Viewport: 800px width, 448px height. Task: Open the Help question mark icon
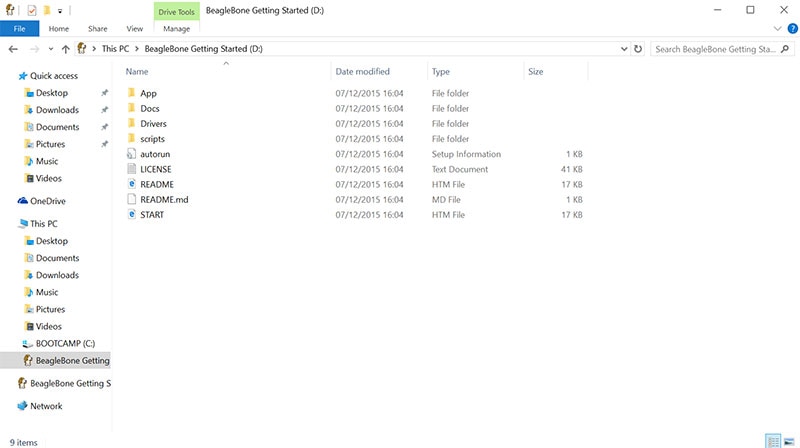pyautogui.click(x=792, y=29)
